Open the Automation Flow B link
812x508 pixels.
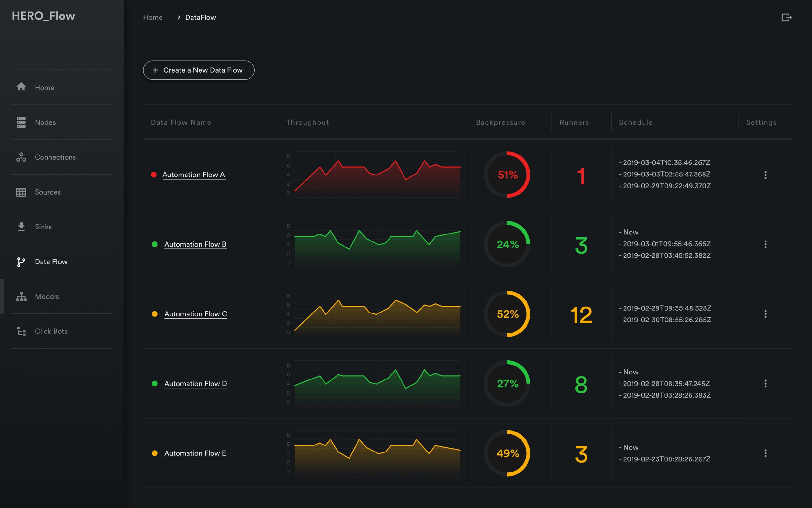click(x=195, y=244)
